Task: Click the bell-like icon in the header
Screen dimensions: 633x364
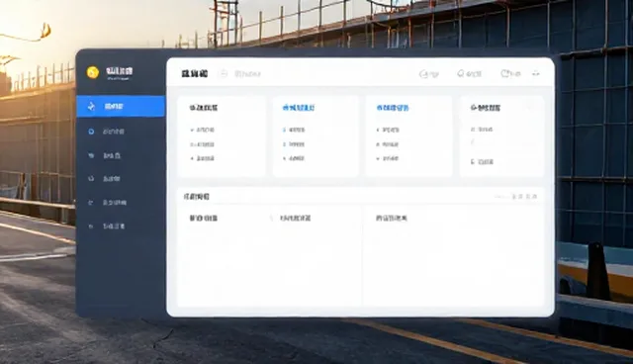Action: (461, 73)
